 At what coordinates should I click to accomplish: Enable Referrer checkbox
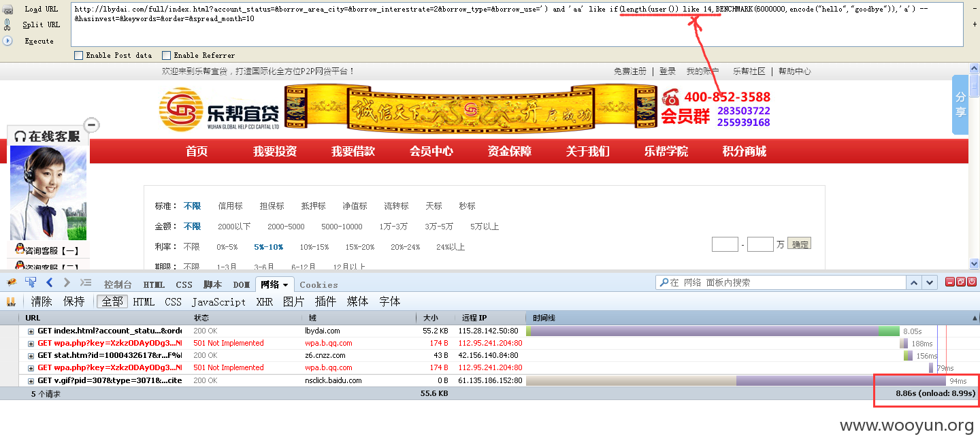166,55
